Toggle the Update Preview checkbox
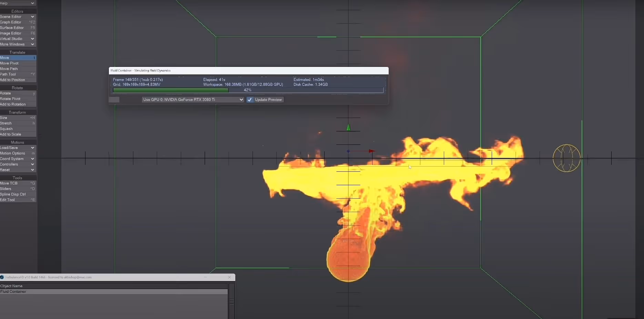This screenshot has height=319, width=644. [x=249, y=100]
